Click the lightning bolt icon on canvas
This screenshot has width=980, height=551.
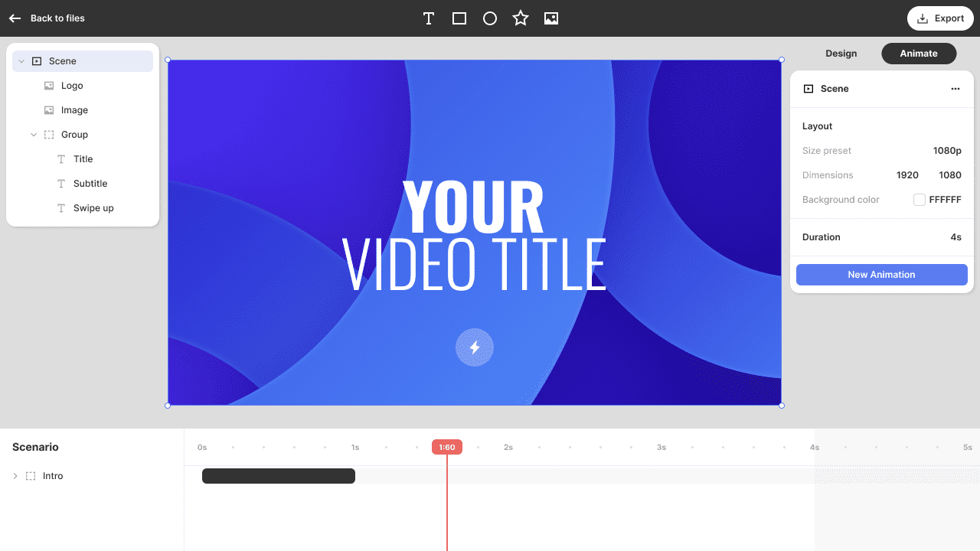click(x=475, y=347)
